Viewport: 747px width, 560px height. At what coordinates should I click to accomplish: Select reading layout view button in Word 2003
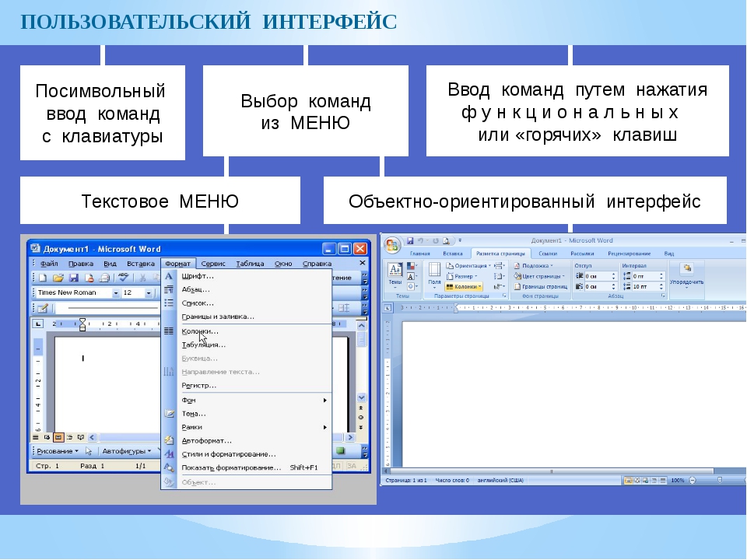[x=80, y=437]
